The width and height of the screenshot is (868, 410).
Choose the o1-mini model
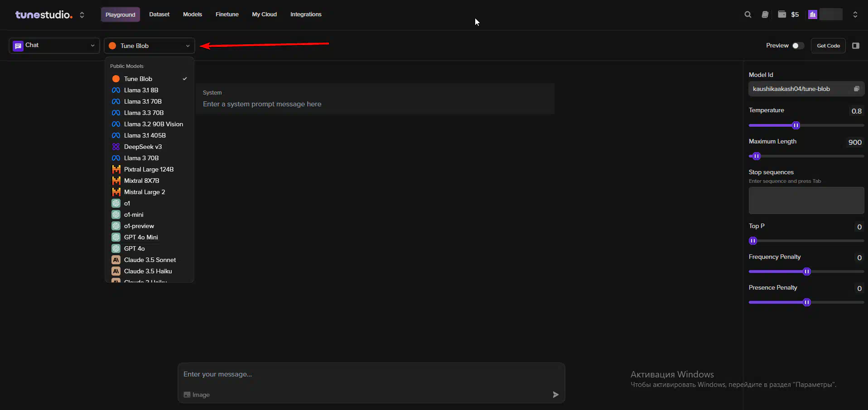coord(149,215)
